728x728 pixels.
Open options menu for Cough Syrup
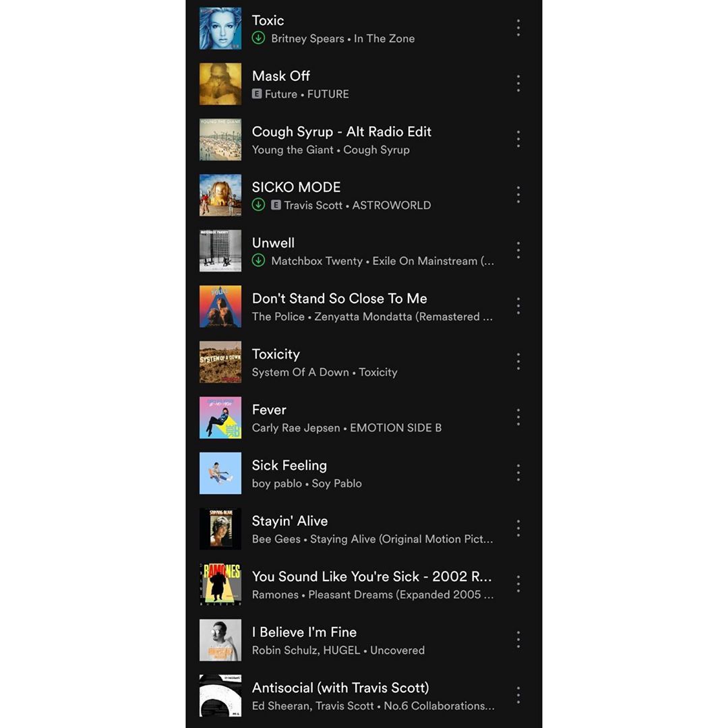[518, 140]
